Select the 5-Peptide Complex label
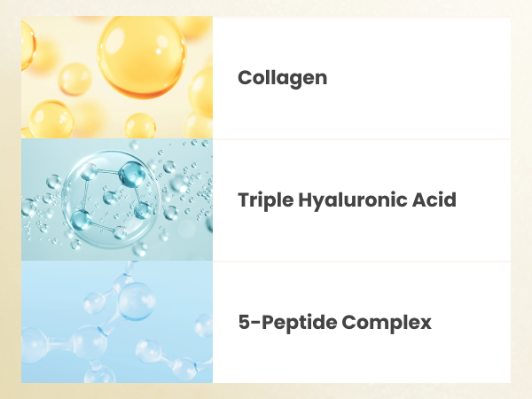This screenshot has width=532, height=399. coord(335,323)
